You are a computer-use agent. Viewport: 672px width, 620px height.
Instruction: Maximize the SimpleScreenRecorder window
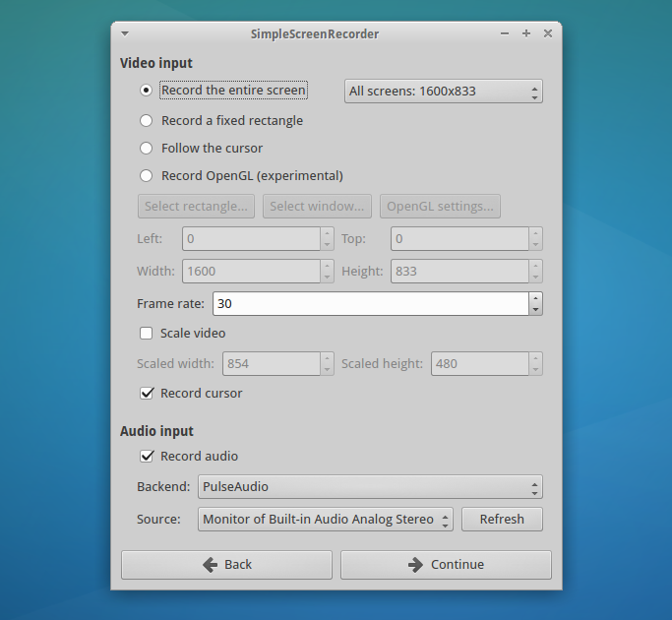(x=526, y=33)
